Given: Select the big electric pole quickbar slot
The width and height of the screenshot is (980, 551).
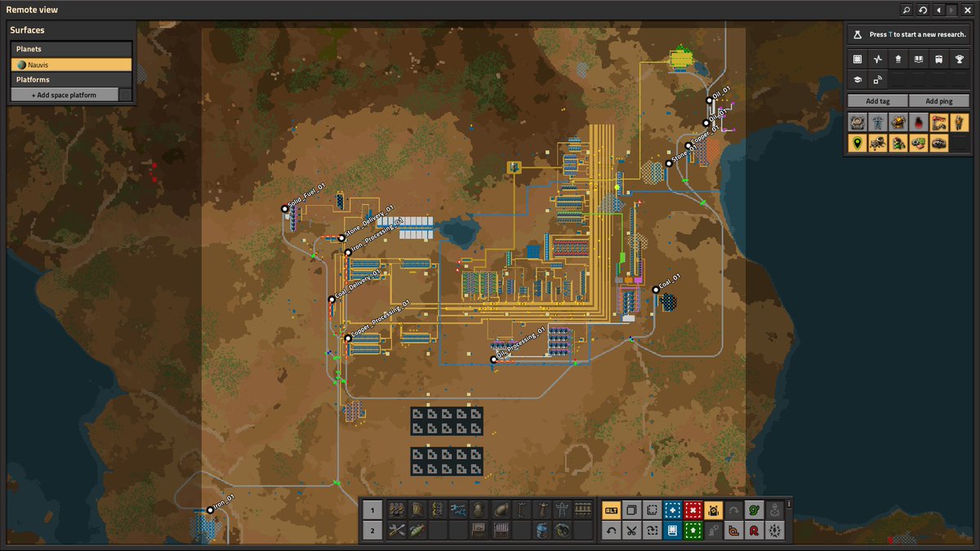Looking at the screenshot, I should click(x=561, y=510).
